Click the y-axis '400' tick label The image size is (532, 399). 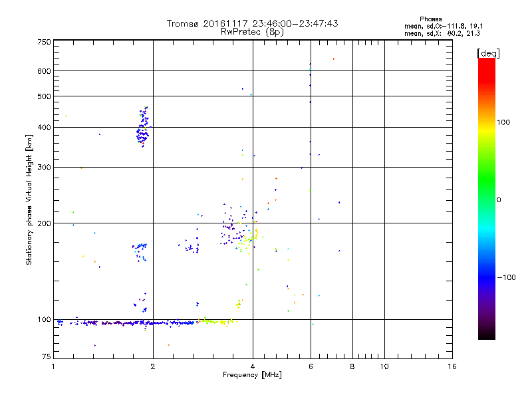44,127
